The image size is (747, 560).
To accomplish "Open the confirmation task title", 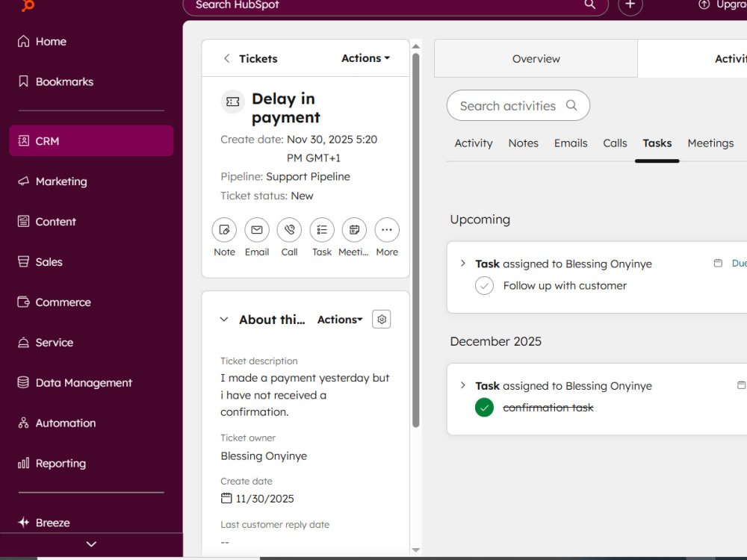I will 548,408.
